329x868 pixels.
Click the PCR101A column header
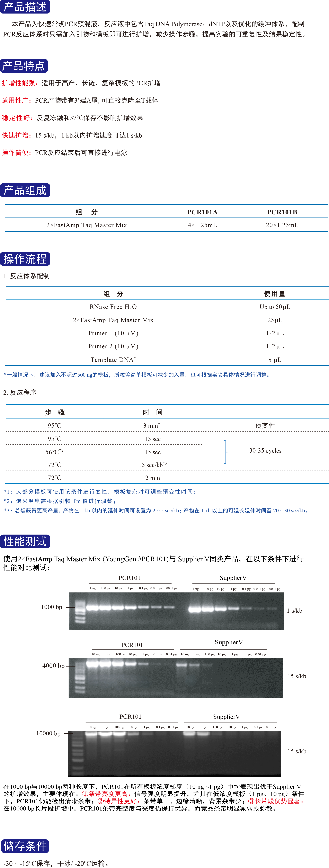click(202, 212)
